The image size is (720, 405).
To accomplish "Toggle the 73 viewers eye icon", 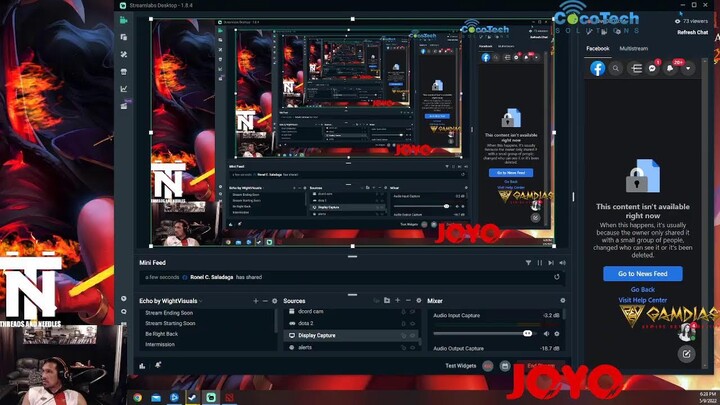I will click(678, 21).
